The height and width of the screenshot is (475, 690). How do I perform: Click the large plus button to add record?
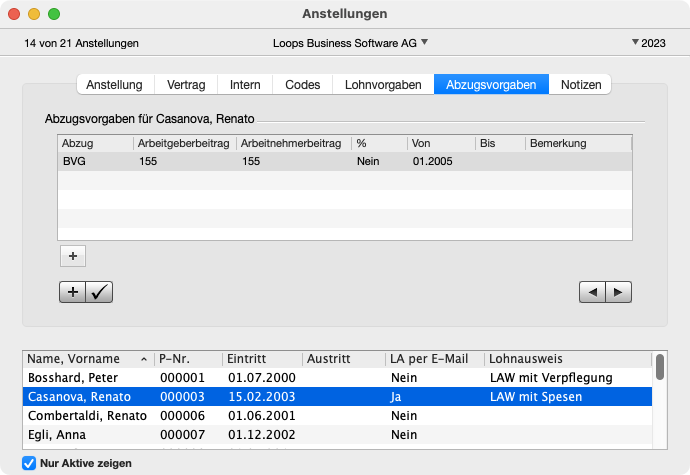click(x=73, y=292)
